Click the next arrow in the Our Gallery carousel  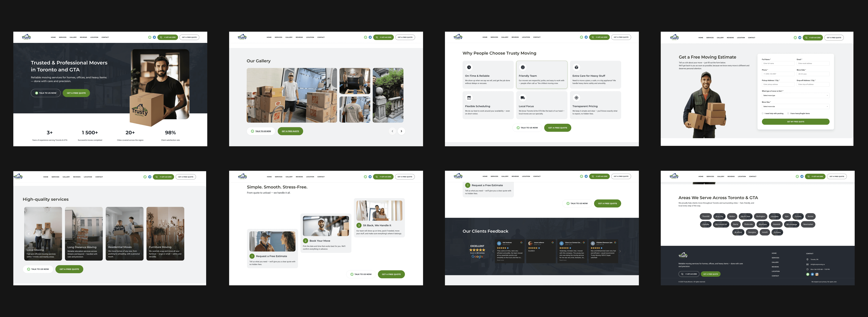[401, 131]
